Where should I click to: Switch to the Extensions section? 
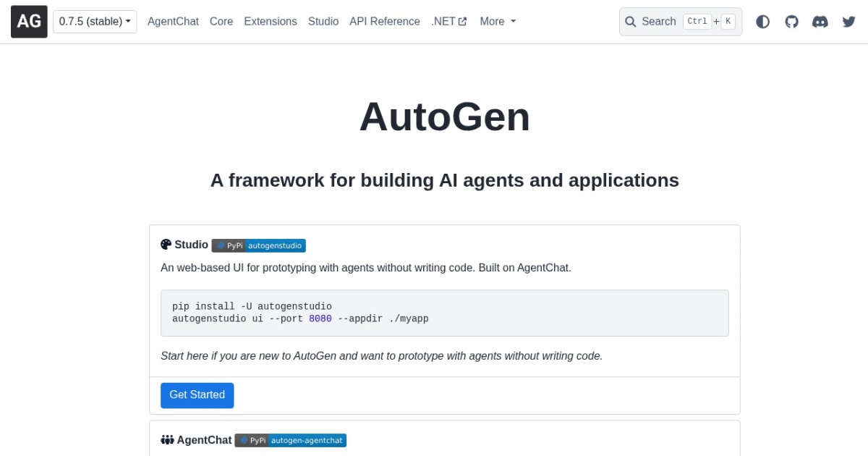click(x=270, y=21)
